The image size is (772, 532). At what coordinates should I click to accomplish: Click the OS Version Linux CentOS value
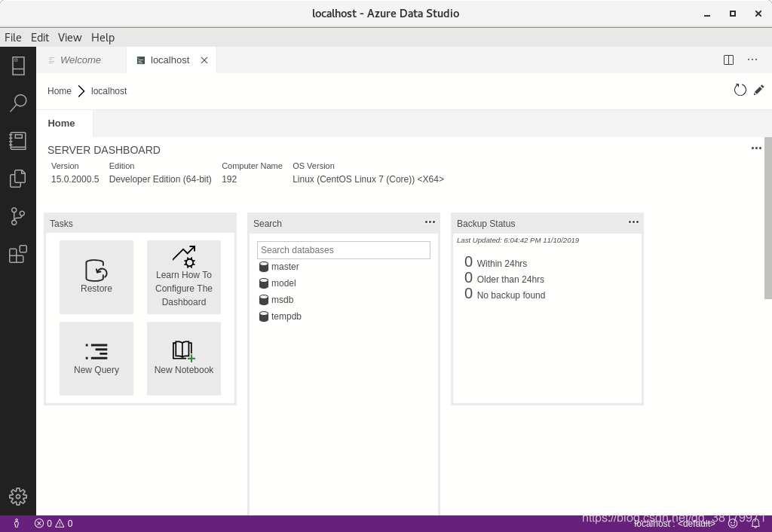click(x=368, y=179)
